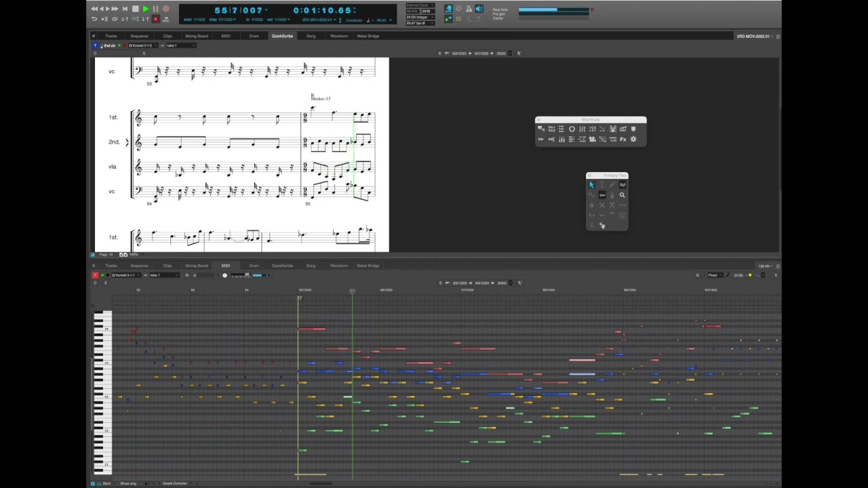Select the Reshape curve tool in Primary Tool
This screenshot has width=868, height=488.
pyautogui.click(x=622, y=184)
